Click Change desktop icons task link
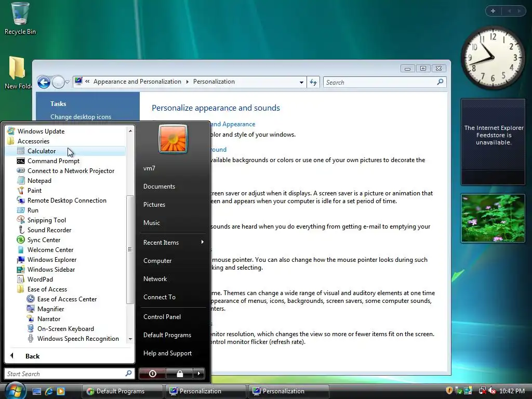Image resolution: width=532 pixels, height=399 pixels. (x=81, y=117)
